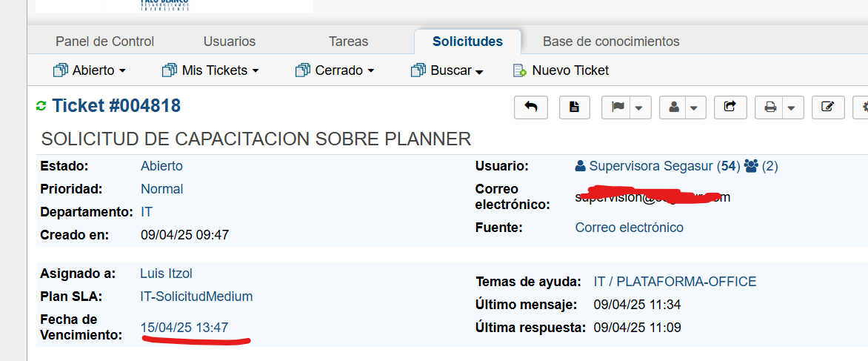Open the Base de conocimientos tab
This screenshot has height=361, width=868.
(611, 42)
